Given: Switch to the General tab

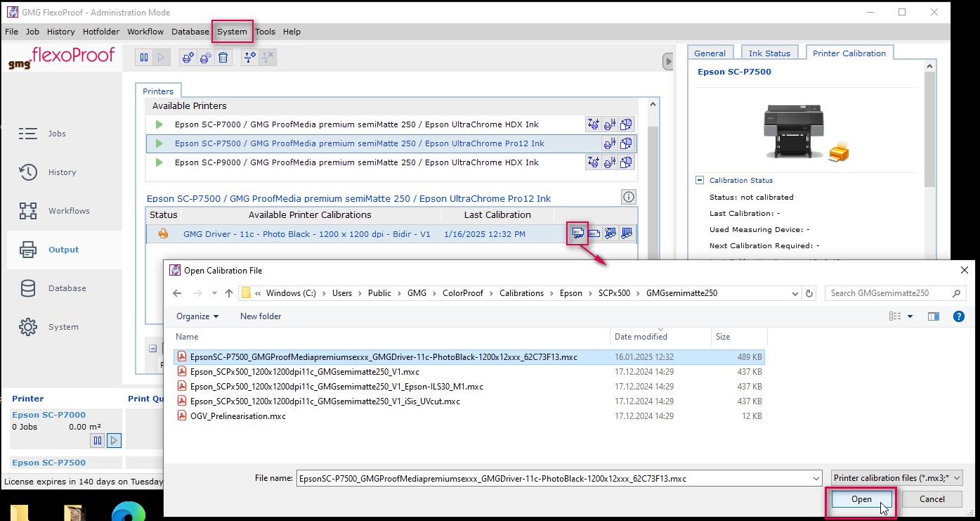Looking at the screenshot, I should [x=710, y=53].
